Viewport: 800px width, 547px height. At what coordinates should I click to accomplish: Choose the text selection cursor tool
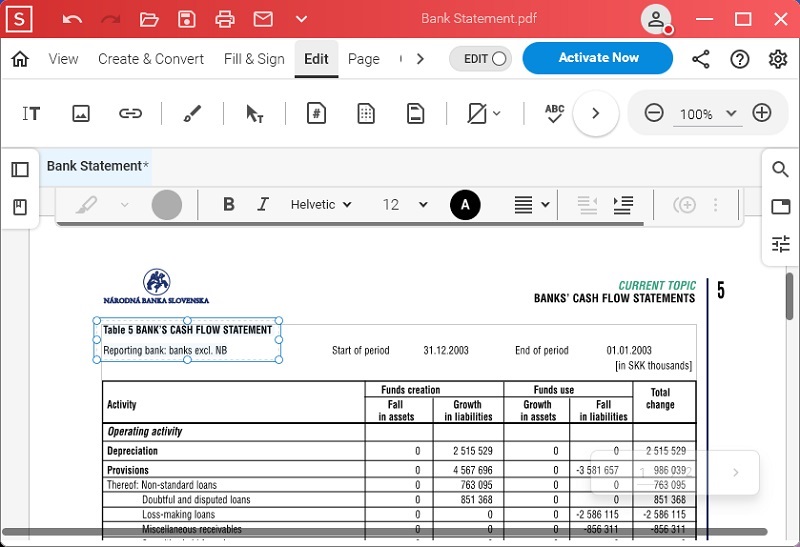pos(254,113)
